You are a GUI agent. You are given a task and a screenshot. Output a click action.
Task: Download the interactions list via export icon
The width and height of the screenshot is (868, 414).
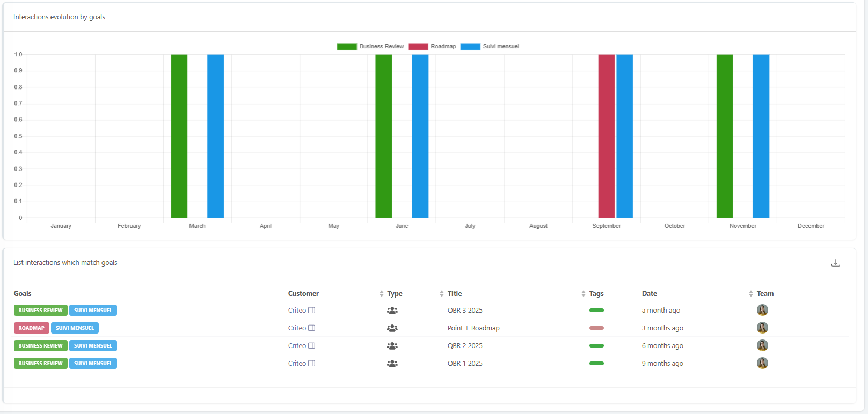tap(835, 263)
